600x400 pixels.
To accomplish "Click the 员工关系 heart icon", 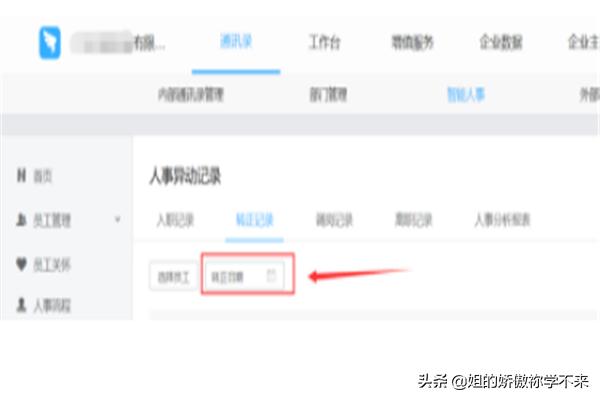I will (21, 264).
